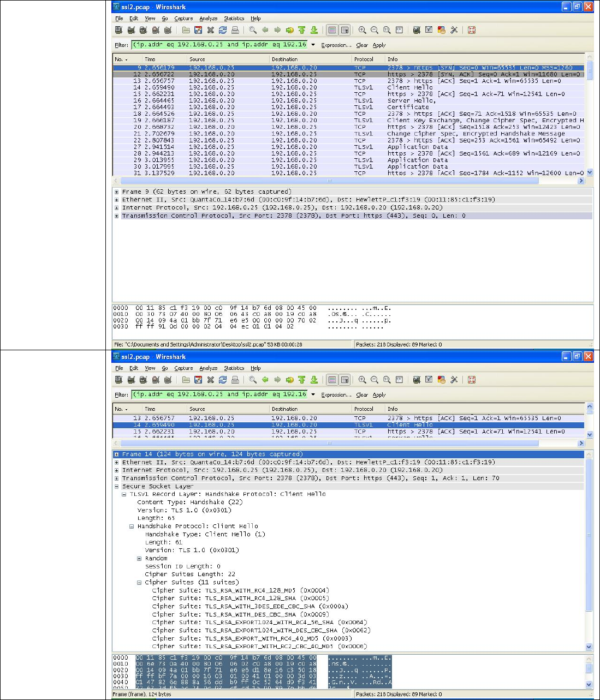Expand Ethernet II node in upper window
The height and width of the screenshot is (700, 600).
[117, 200]
